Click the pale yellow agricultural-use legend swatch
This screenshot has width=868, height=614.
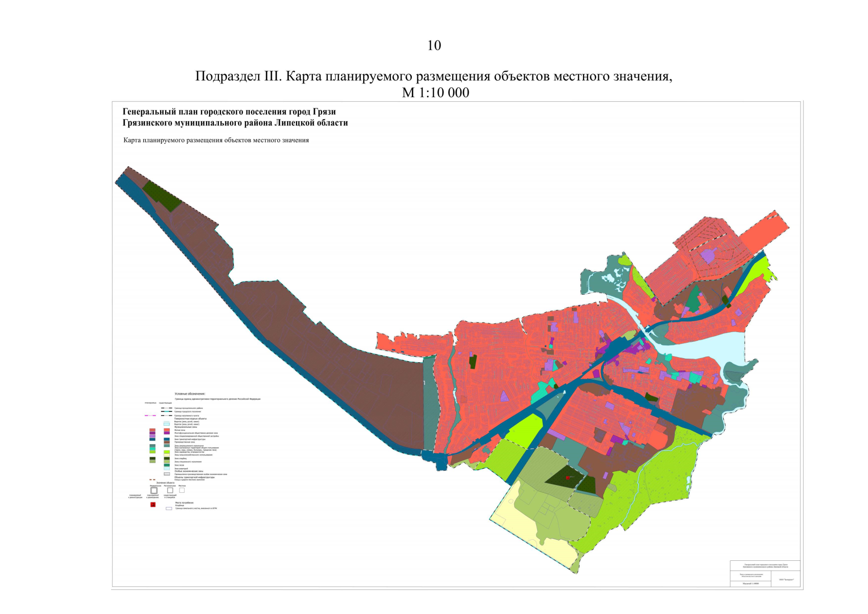(x=167, y=455)
